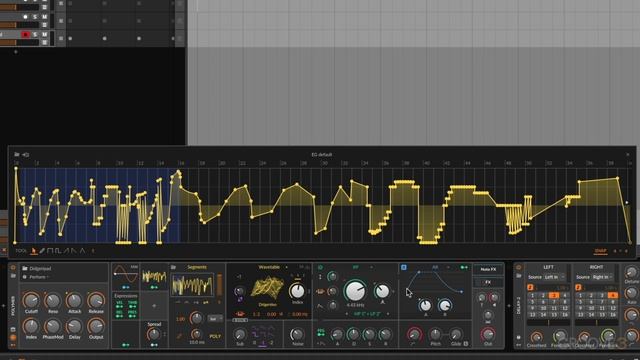Toggle RIGHT delay note sync icon

coord(578,288)
